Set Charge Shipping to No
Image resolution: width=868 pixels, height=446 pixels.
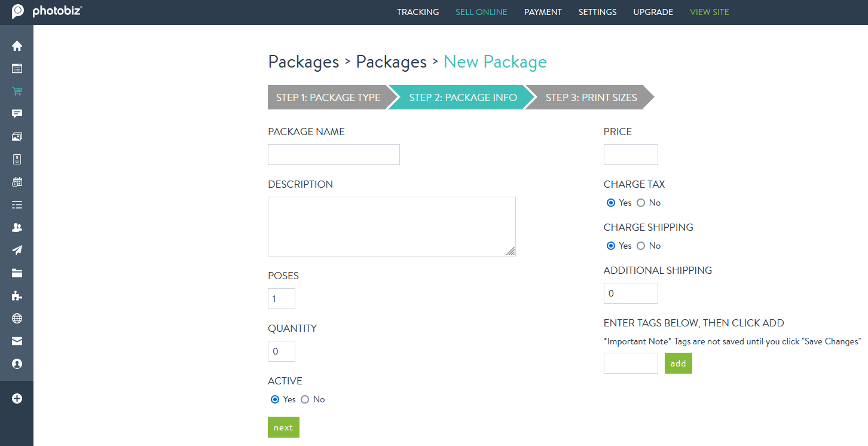pyautogui.click(x=640, y=246)
